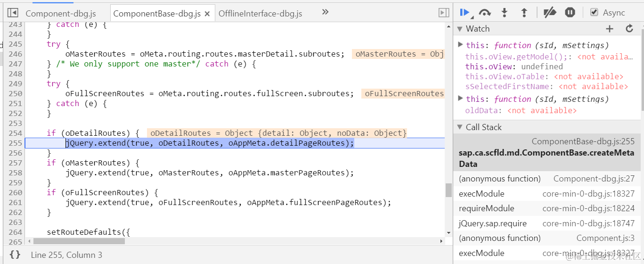The height and width of the screenshot is (264, 644).
Task: Show more tabs overflow chevron
Action: coord(325,12)
